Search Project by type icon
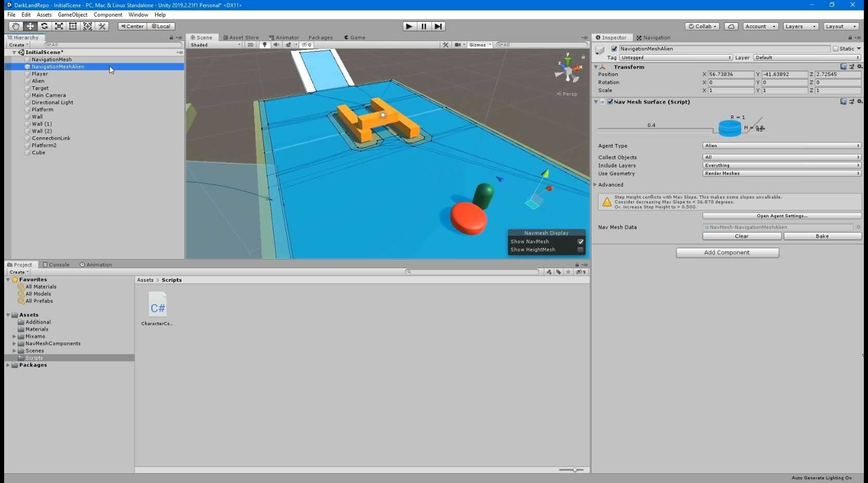This screenshot has width=868, height=483. point(549,272)
